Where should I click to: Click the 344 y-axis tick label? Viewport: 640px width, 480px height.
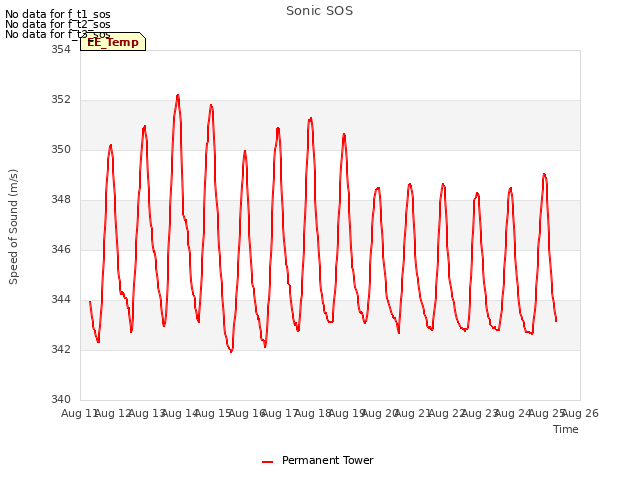(x=60, y=300)
